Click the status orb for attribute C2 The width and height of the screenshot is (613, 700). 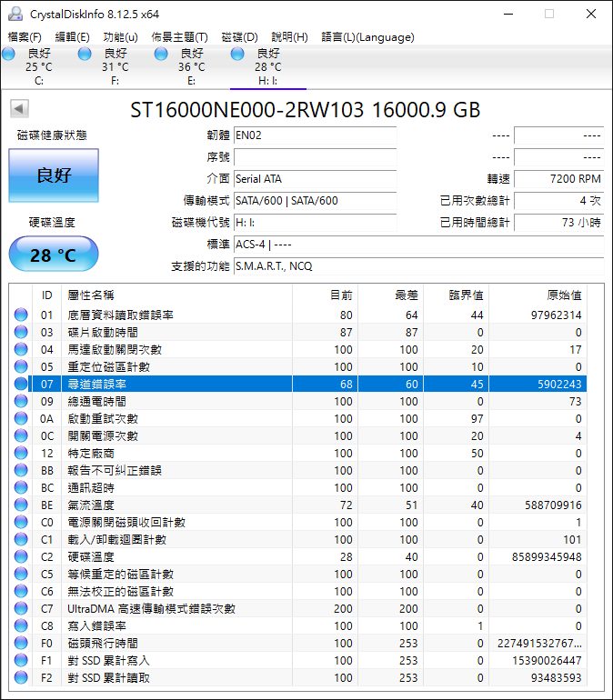(x=21, y=556)
